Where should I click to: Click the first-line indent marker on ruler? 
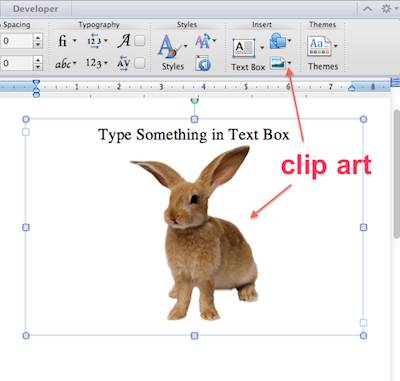(36, 83)
